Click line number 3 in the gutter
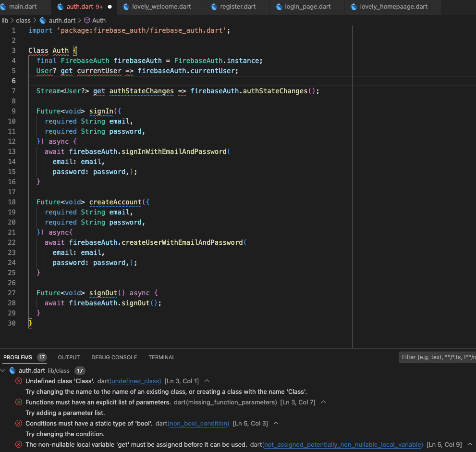 [13, 50]
